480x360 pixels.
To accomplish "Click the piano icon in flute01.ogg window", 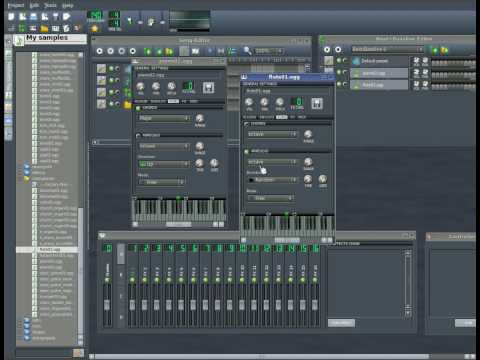I will [x=244, y=77].
